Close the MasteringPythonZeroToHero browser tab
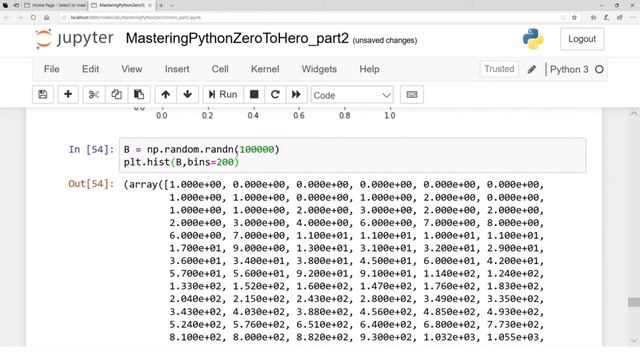Image resolution: width=640 pixels, height=360 pixels. point(150,5)
